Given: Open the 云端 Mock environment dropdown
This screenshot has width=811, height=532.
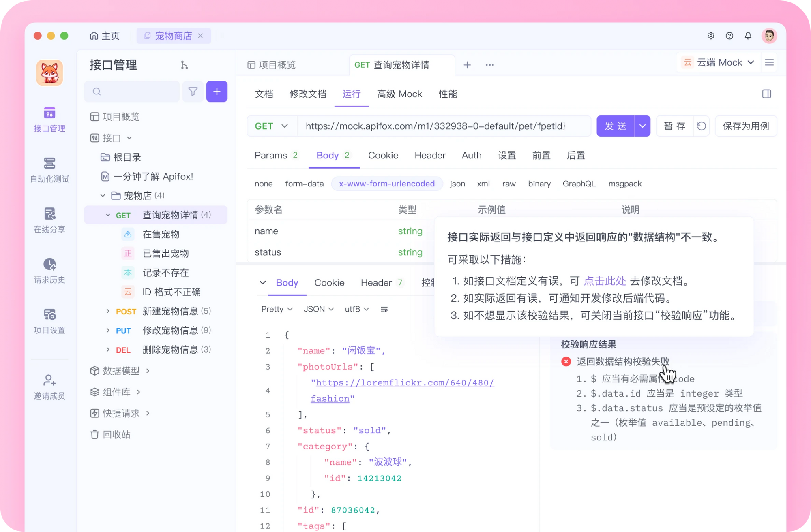Looking at the screenshot, I should [718, 62].
